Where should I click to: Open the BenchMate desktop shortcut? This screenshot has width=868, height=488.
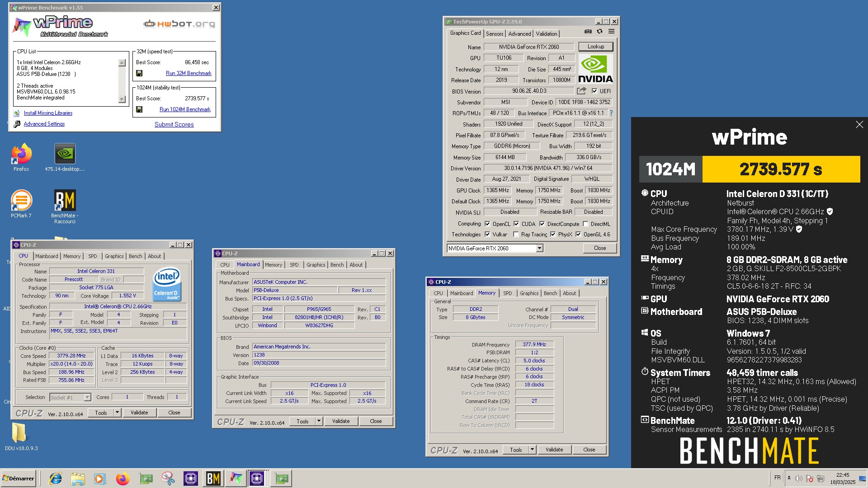coord(65,206)
